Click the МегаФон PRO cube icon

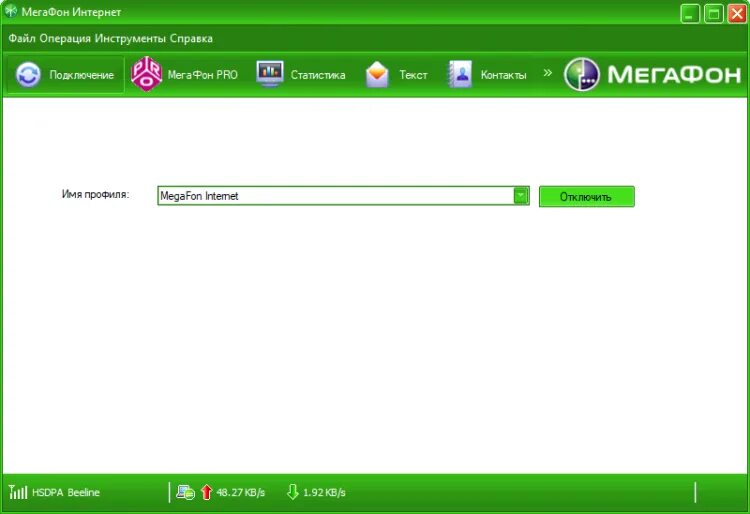coord(146,74)
